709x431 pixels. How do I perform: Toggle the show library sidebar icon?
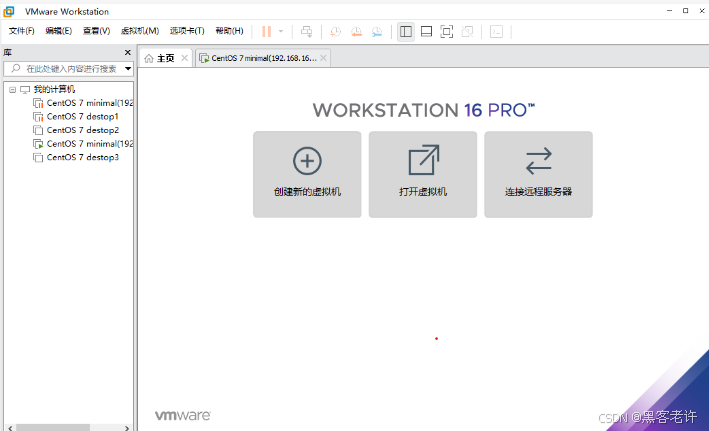pos(406,31)
